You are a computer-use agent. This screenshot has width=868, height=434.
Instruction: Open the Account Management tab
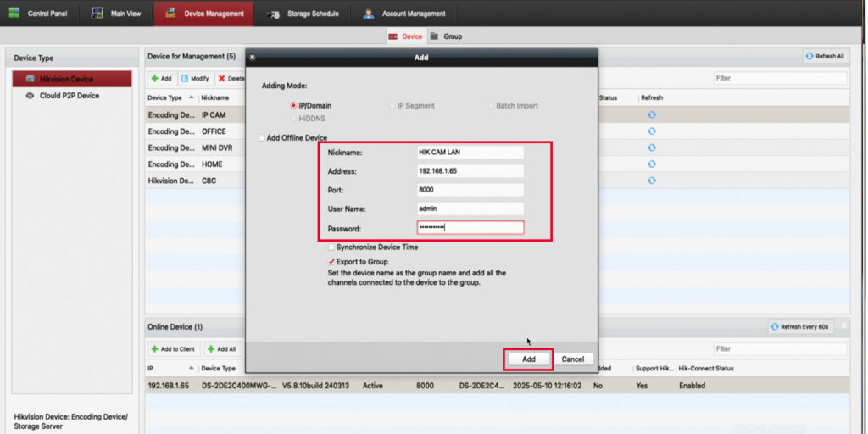point(403,14)
